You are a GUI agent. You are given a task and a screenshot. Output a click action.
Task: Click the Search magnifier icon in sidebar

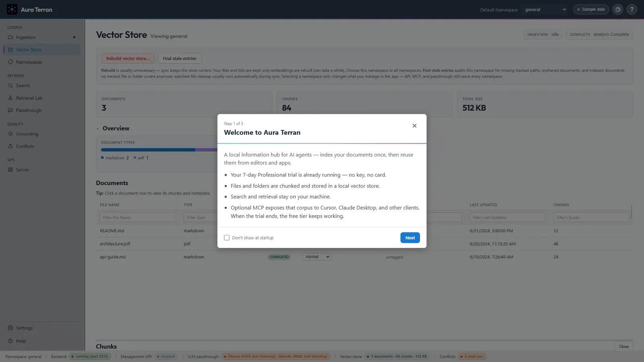(x=10, y=86)
